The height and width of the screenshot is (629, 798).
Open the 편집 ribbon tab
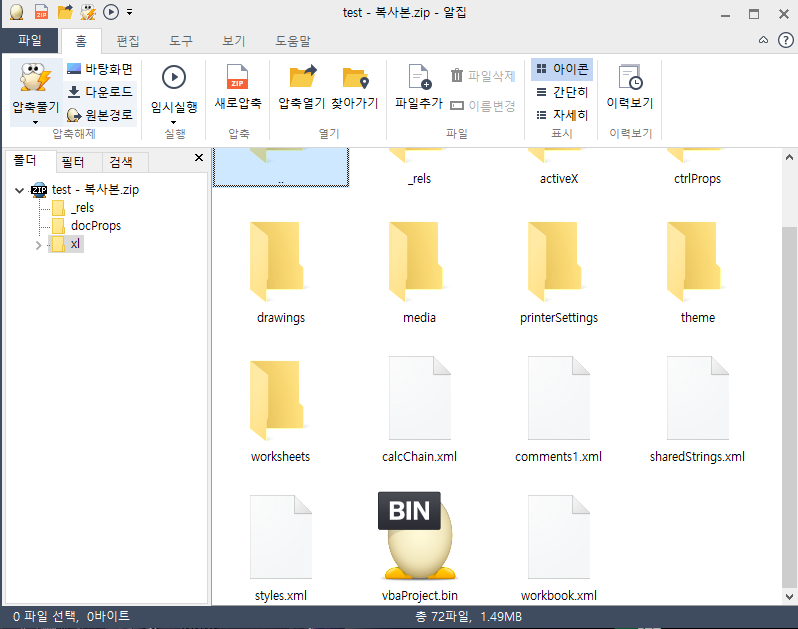pos(128,41)
